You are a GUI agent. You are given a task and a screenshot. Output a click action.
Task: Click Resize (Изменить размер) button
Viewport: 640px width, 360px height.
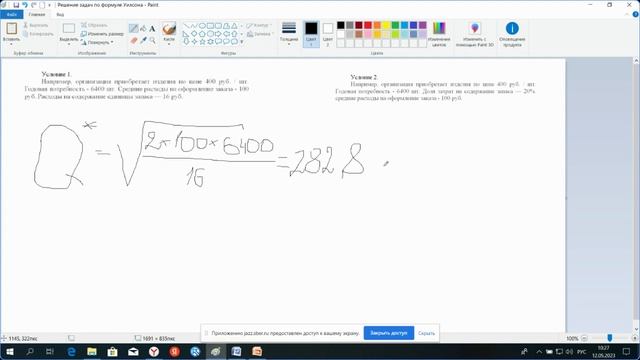(x=102, y=34)
